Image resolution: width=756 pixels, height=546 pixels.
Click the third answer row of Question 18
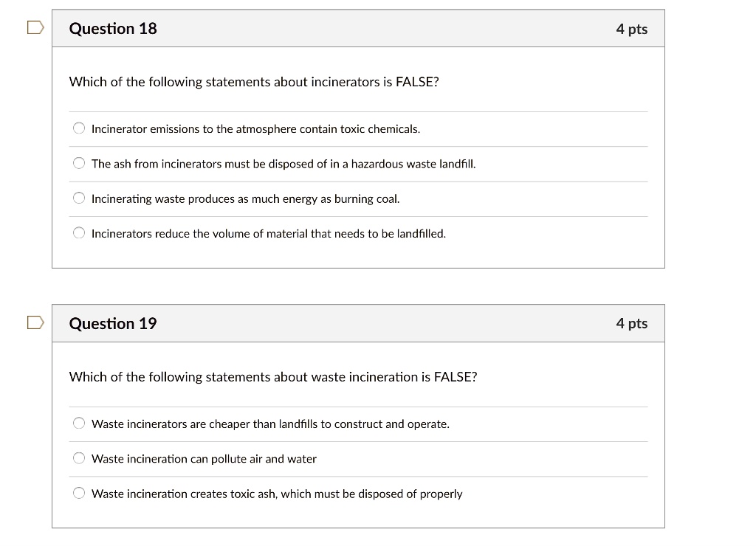coord(245,198)
